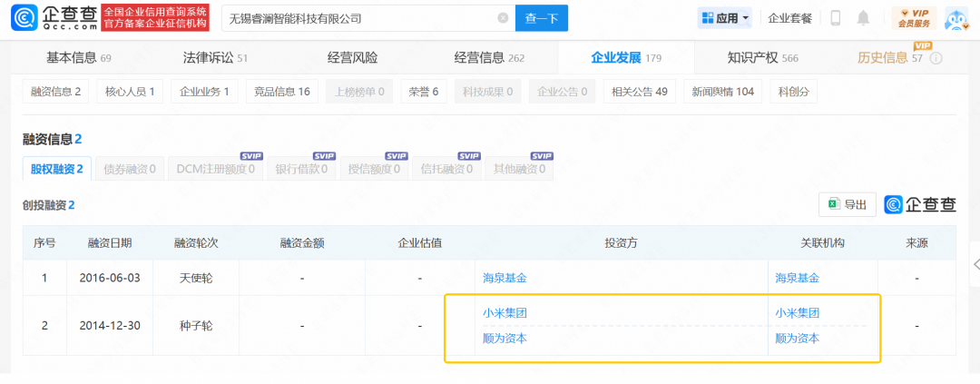Open 小米集团 investor link
980x384 pixels.
tap(505, 312)
